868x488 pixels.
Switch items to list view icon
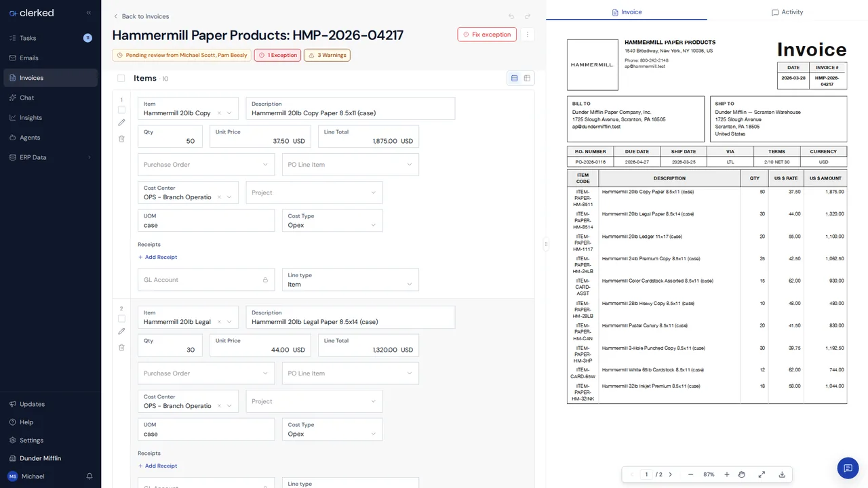pyautogui.click(x=514, y=79)
